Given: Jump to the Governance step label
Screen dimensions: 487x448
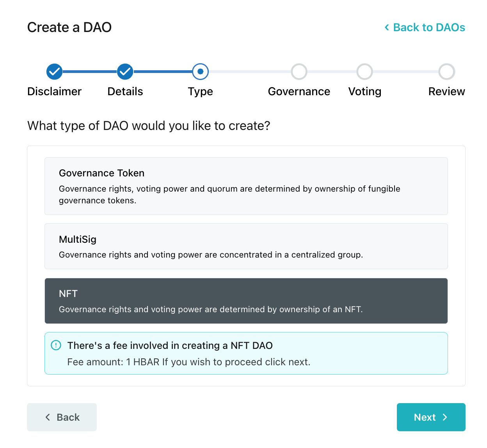Looking at the screenshot, I should 299,91.
